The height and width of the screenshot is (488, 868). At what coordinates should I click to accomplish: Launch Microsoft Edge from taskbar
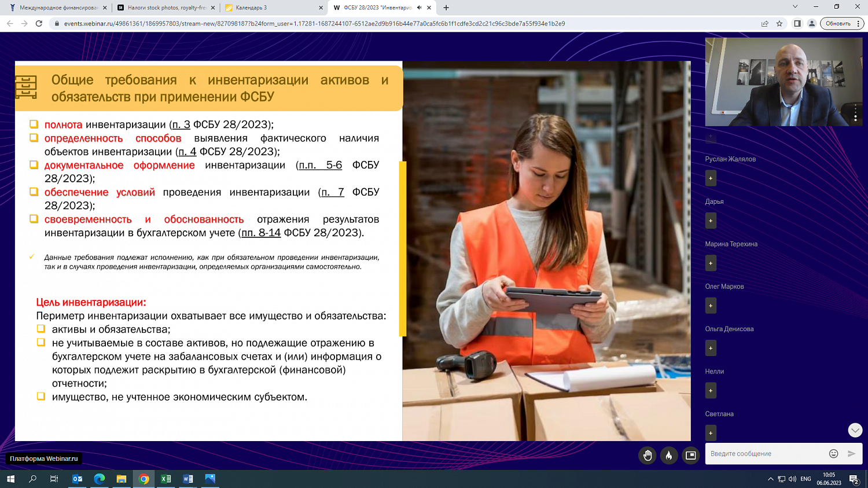pyautogui.click(x=100, y=479)
